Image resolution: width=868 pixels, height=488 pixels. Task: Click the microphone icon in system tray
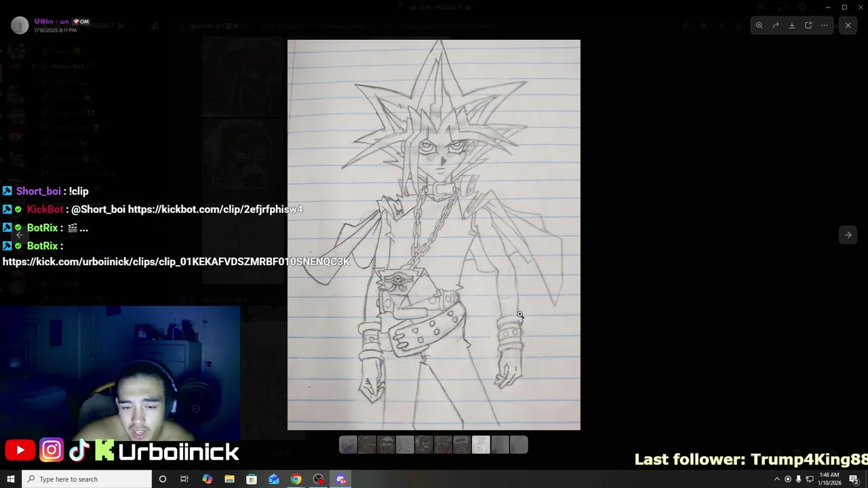[798, 479]
